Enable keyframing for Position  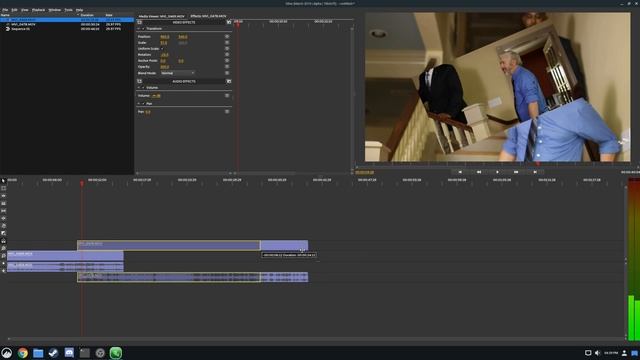227,36
